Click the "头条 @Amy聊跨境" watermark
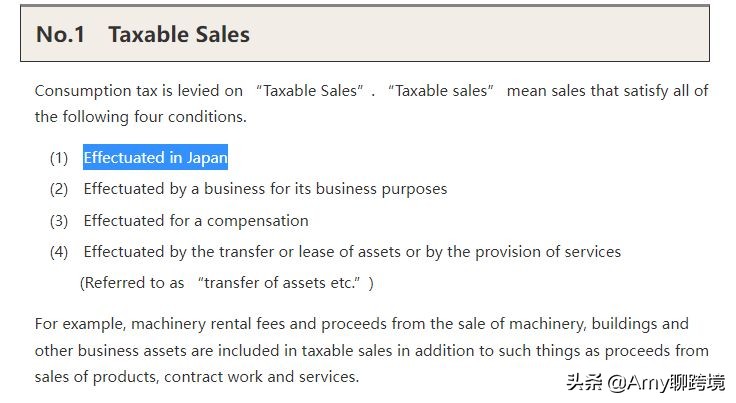The height and width of the screenshot is (403, 736). (x=646, y=382)
